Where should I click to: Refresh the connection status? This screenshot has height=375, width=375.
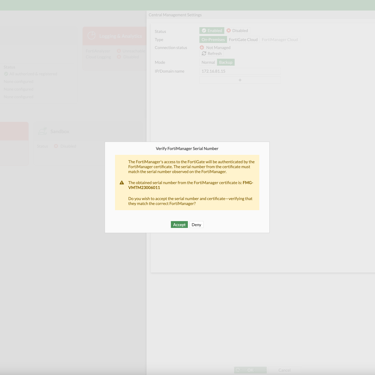(x=212, y=53)
